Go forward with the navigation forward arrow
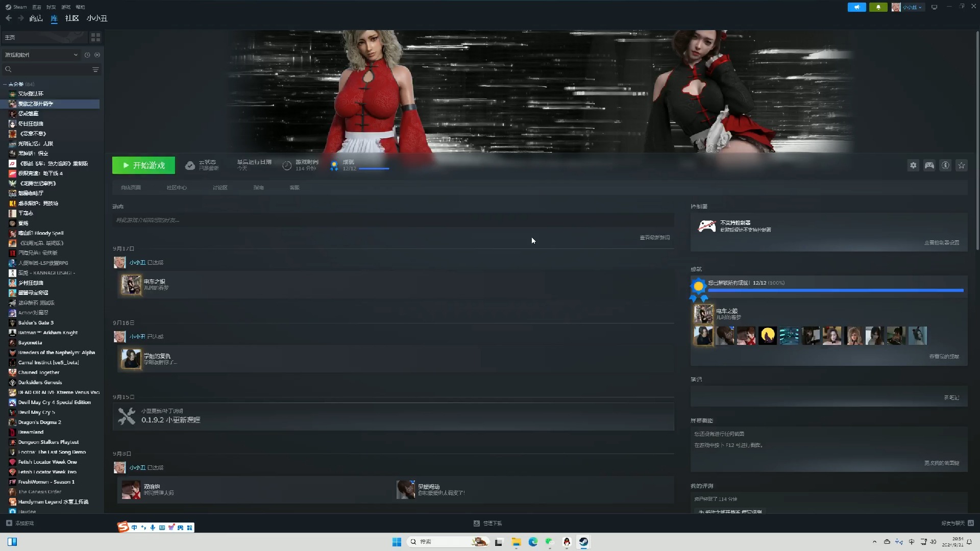 [20, 18]
